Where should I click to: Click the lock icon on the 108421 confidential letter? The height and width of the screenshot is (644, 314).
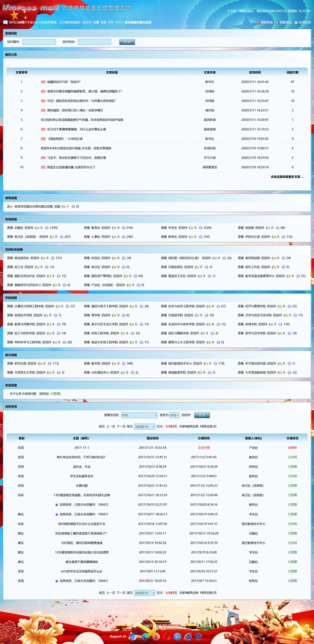click(x=57, y=581)
